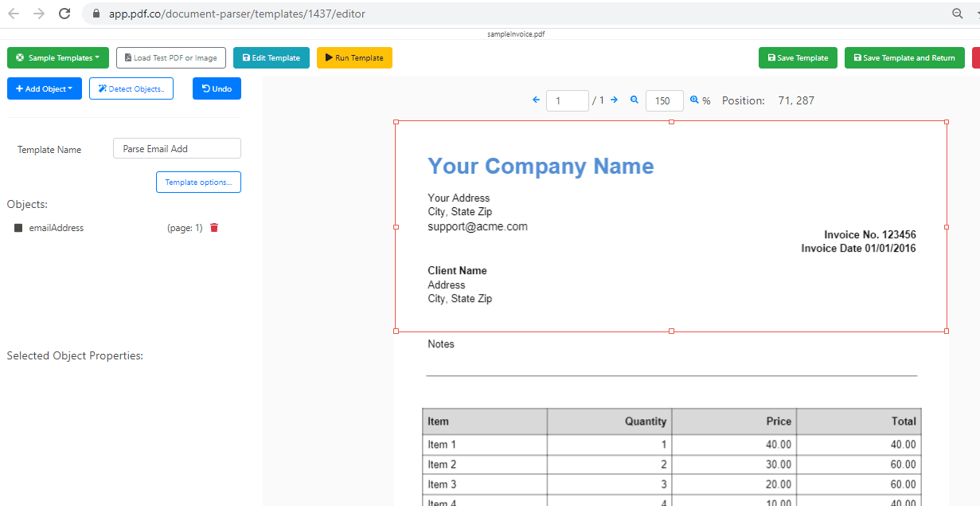The height and width of the screenshot is (506, 980).
Task: Delete the emailAddress object via trash icon
Action: (213, 228)
